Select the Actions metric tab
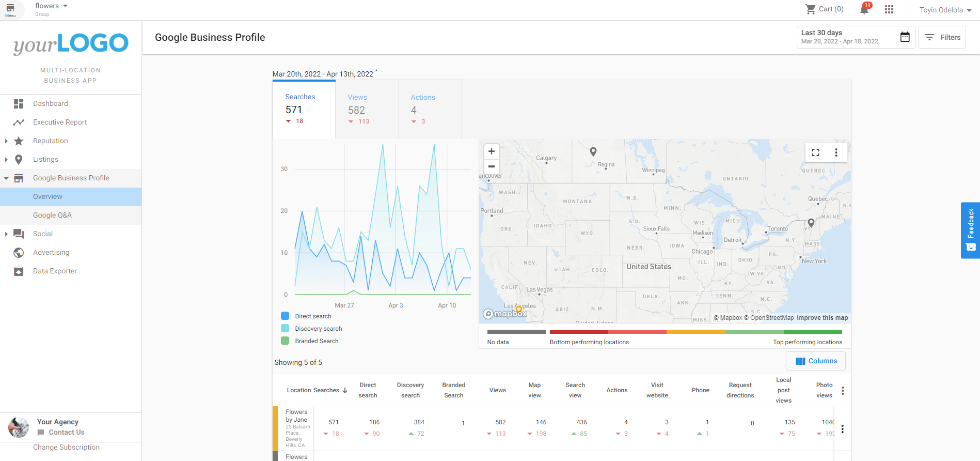Viewport: 980px width, 461px height. click(430, 109)
